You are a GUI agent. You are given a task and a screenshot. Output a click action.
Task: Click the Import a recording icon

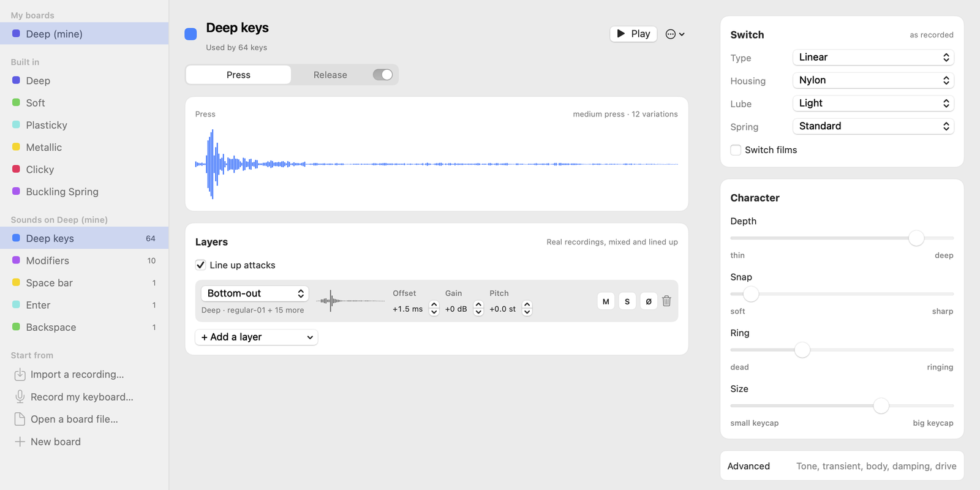click(x=20, y=374)
